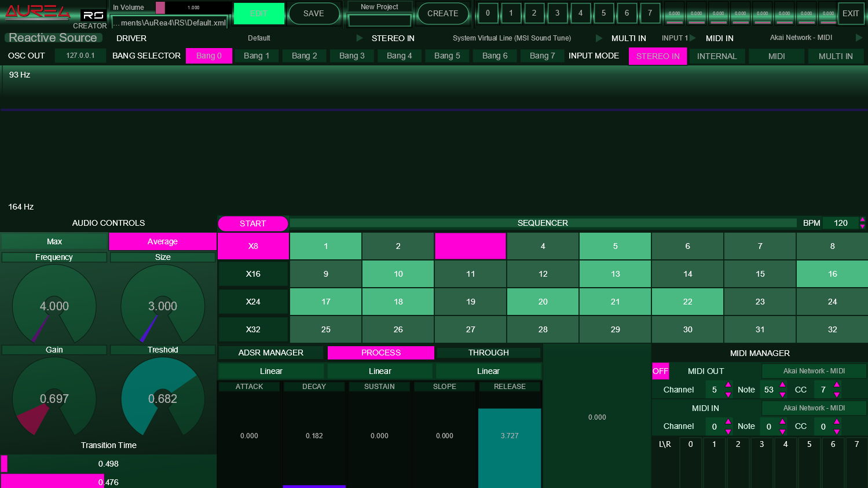Open MIDI OUT device Akai Network list

[x=814, y=371]
